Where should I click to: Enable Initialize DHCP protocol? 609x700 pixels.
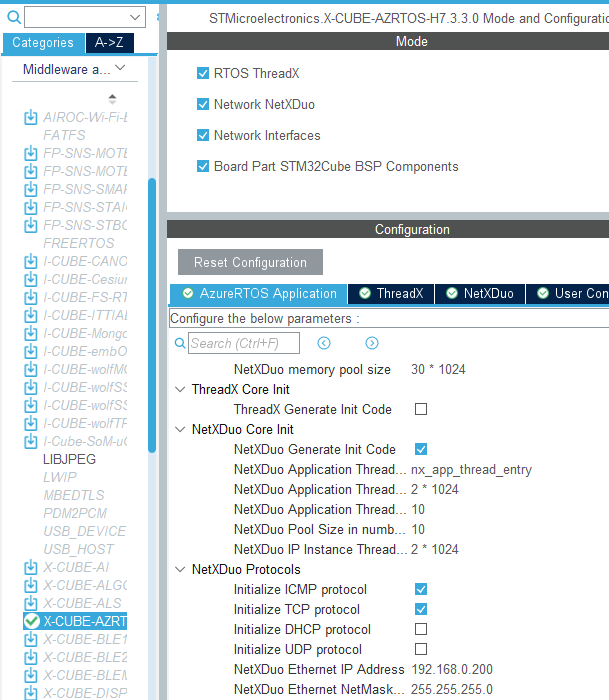(421, 629)
